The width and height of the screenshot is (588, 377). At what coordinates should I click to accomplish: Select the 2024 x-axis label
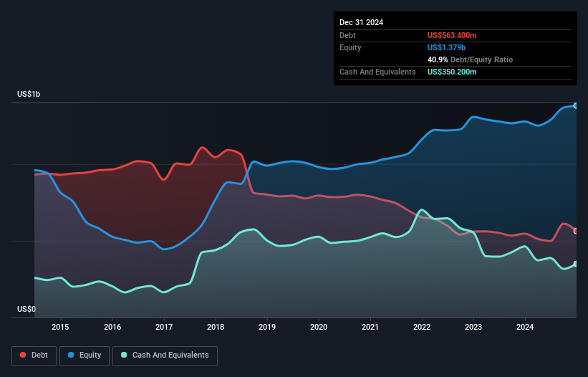[x=525, y=327]
